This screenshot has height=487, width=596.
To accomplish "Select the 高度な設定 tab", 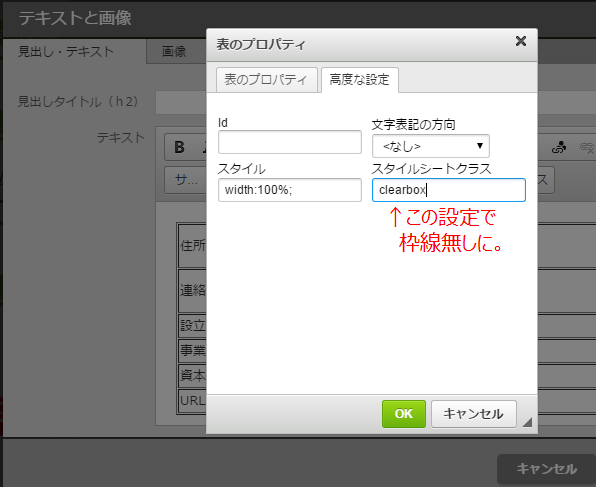I will (x=360, y=80).
